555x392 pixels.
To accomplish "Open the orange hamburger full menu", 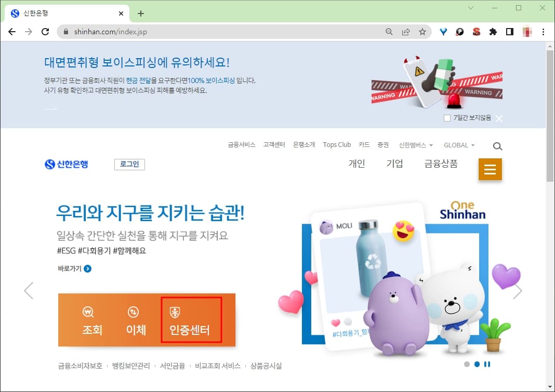I will [x=490, y=169].
